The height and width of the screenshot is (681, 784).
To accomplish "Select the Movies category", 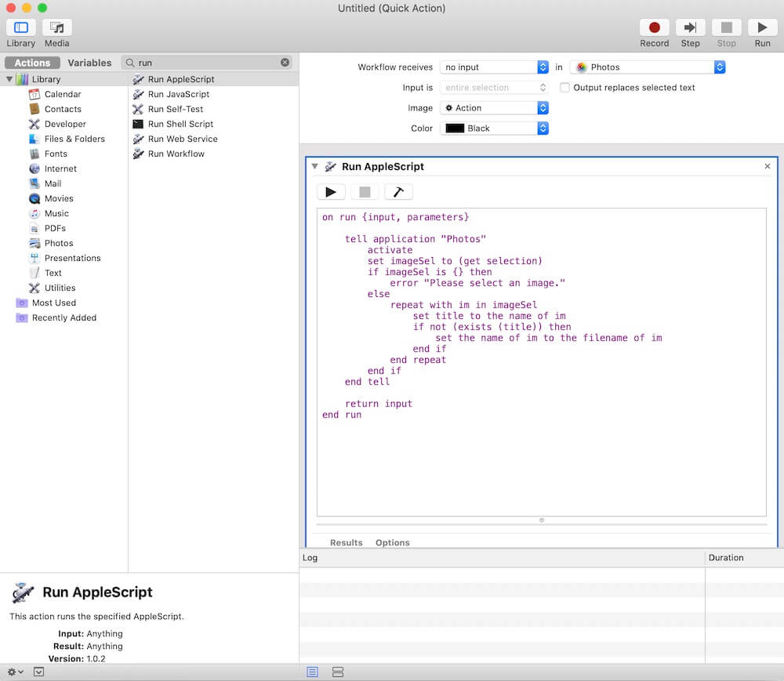I will coord(59,198).
